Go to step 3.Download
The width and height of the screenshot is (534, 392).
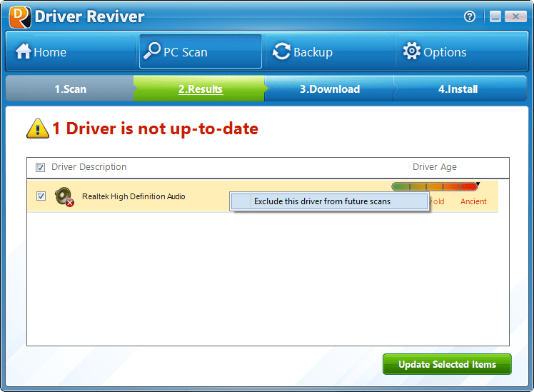pos(329,89)
